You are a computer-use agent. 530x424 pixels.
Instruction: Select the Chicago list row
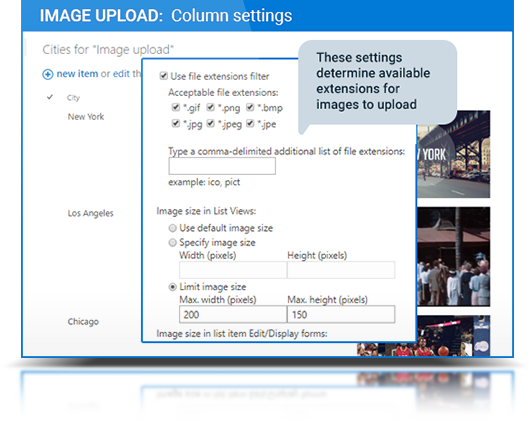pyautogui.click(x=83, y=322)
